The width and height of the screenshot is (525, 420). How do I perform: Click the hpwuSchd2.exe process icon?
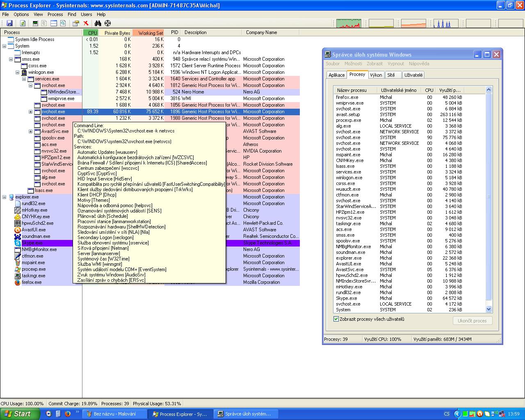pos(18,223)
